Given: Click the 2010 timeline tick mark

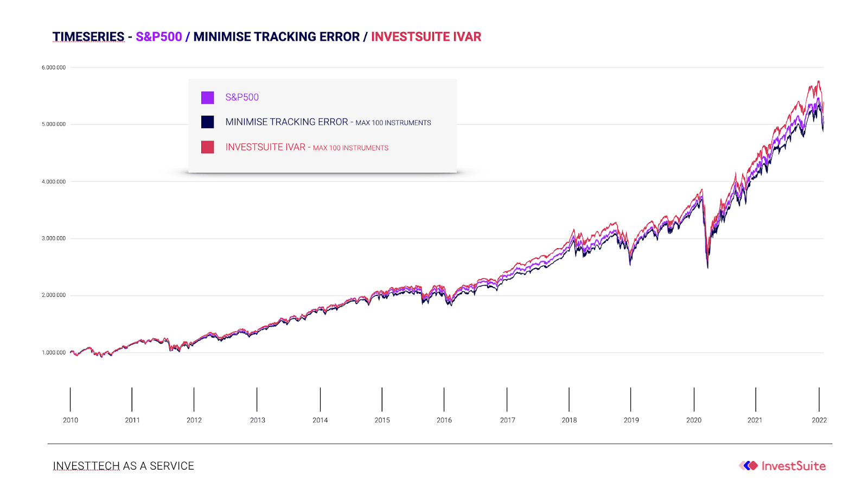Looking at the screenshot, I should point(70,399).
